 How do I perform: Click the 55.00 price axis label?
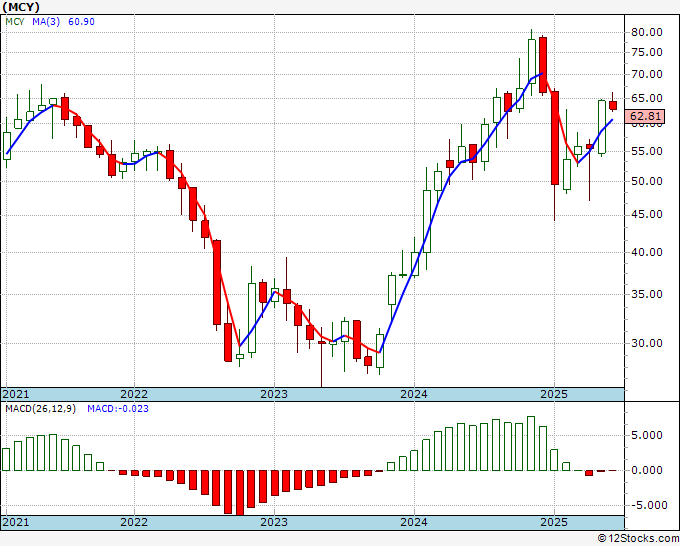pyautogui.click(x=647, y=151)
